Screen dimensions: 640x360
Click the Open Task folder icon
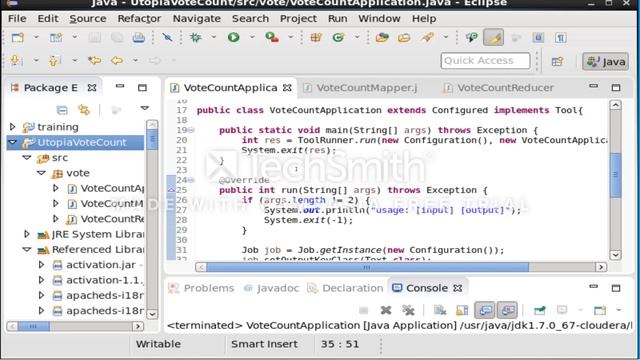click(x=404, y=38)
